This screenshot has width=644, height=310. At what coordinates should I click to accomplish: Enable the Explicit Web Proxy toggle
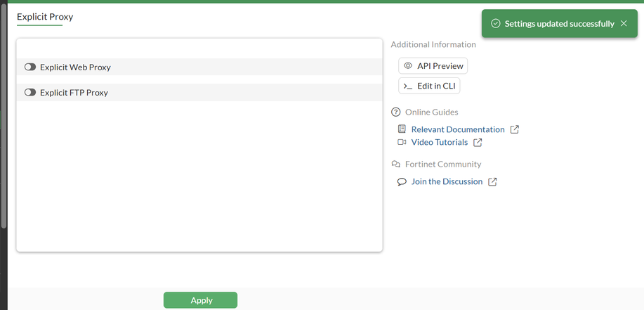click(30, 67)
